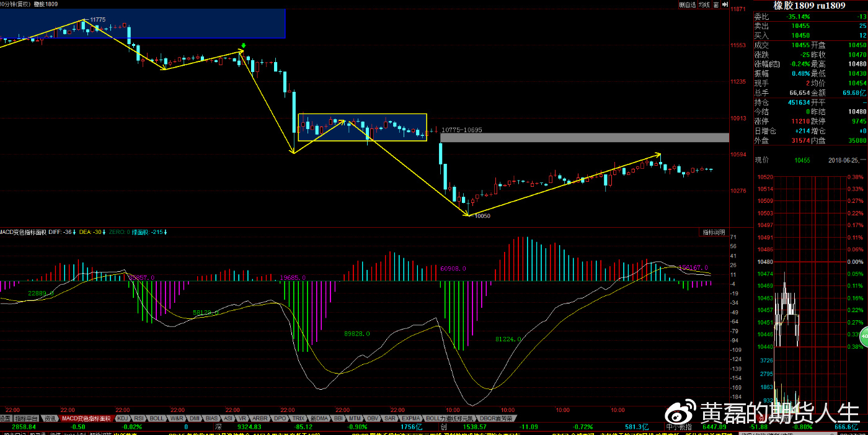Select the MTM indicator tab

click(355, 418)
